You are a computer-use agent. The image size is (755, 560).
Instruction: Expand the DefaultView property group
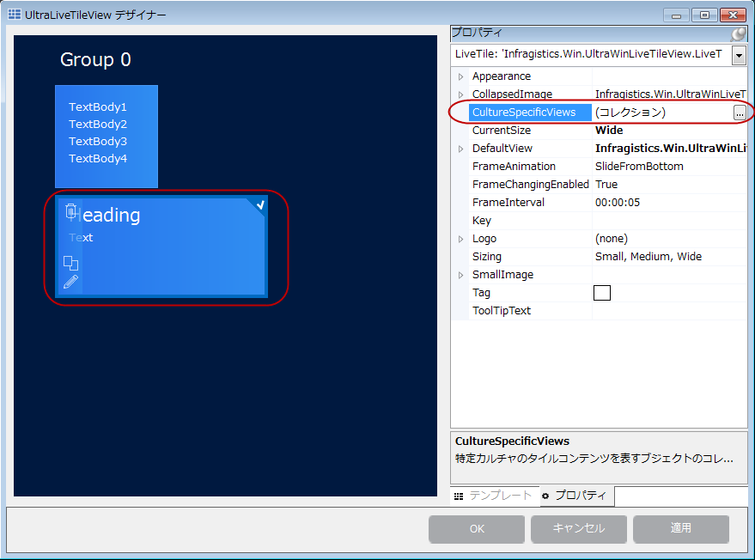click(x=460, y=148)
